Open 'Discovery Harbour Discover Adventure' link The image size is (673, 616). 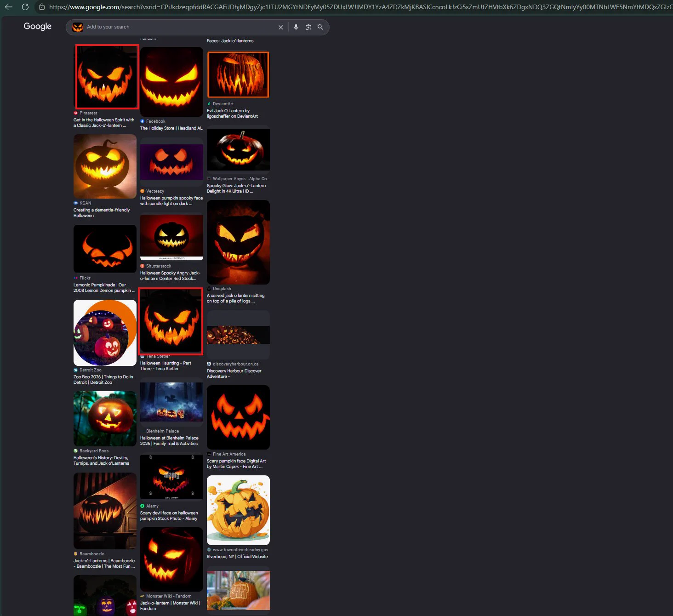234,374
